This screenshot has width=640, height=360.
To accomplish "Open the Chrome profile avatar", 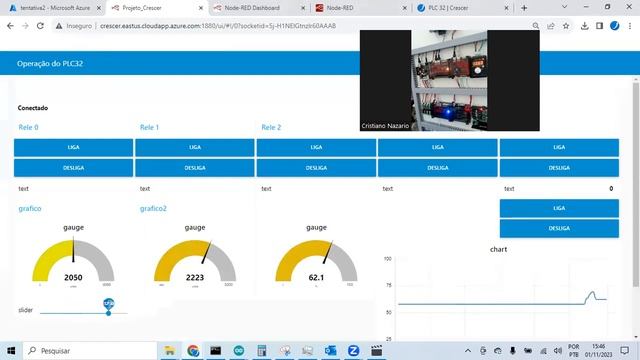I will point(614,26).
